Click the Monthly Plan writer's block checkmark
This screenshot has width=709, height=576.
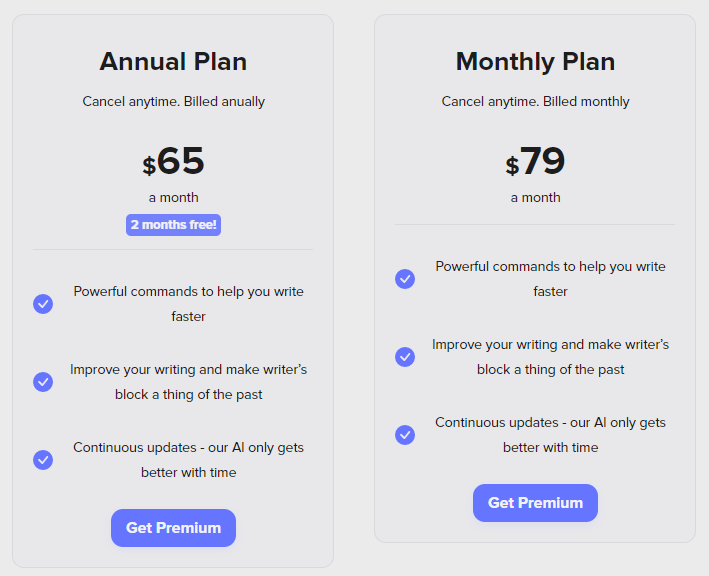click(x=405, y=357)
